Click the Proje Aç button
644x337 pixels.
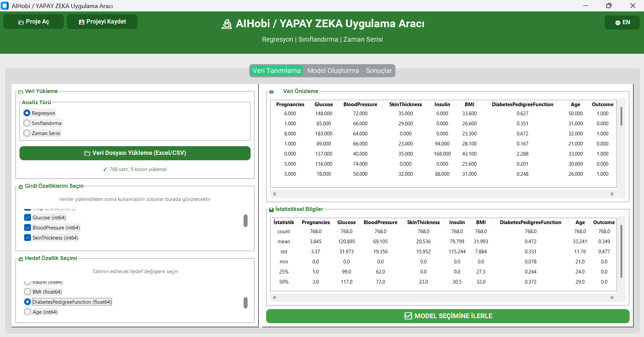34,22
